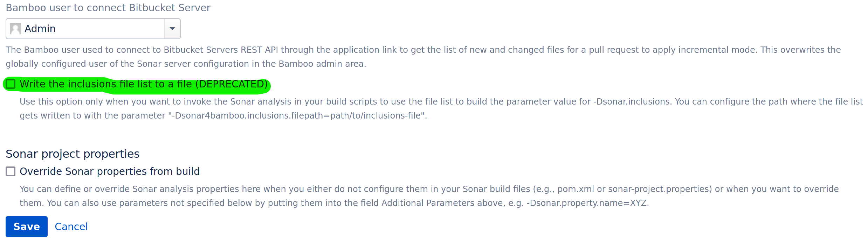Click the 'Write the inclusions file list' label
The height and width of the screenshot is (249, 868).
pos(105,84)
